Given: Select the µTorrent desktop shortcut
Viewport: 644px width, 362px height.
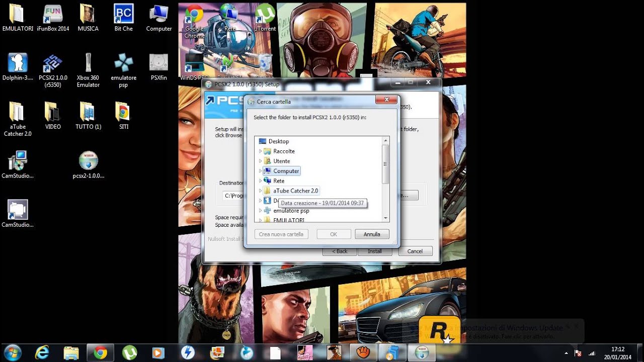Looking at the screenshot, I should coord(265,18).
